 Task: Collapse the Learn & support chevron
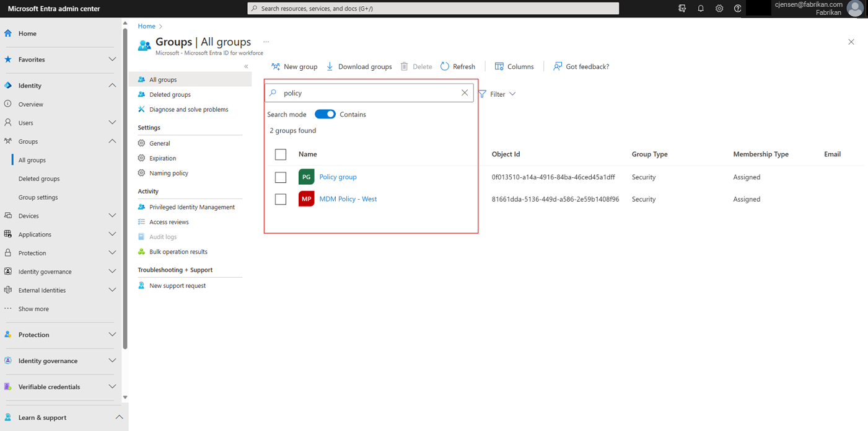coord(119,417)
